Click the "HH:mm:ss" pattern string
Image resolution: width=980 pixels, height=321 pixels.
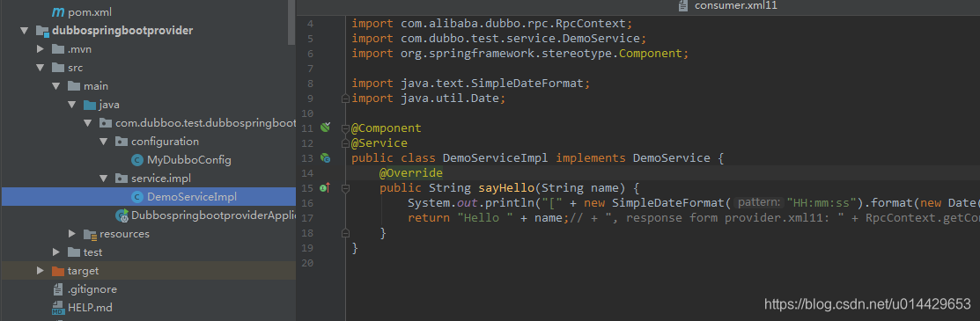click(x=824, y=202)
